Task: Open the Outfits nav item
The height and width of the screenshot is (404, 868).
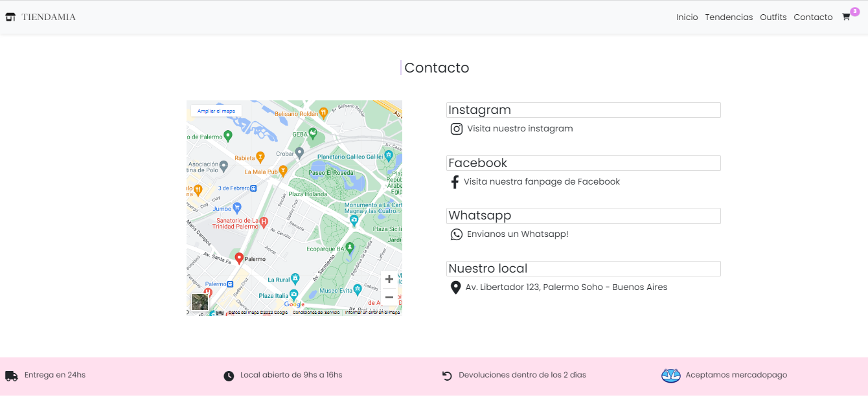Action: click(773, 17)
